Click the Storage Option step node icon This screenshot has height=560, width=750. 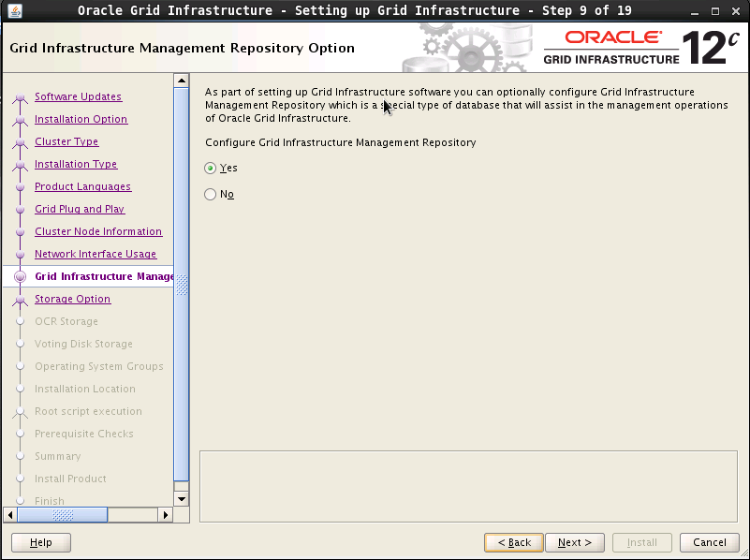[x=20, y=300]
